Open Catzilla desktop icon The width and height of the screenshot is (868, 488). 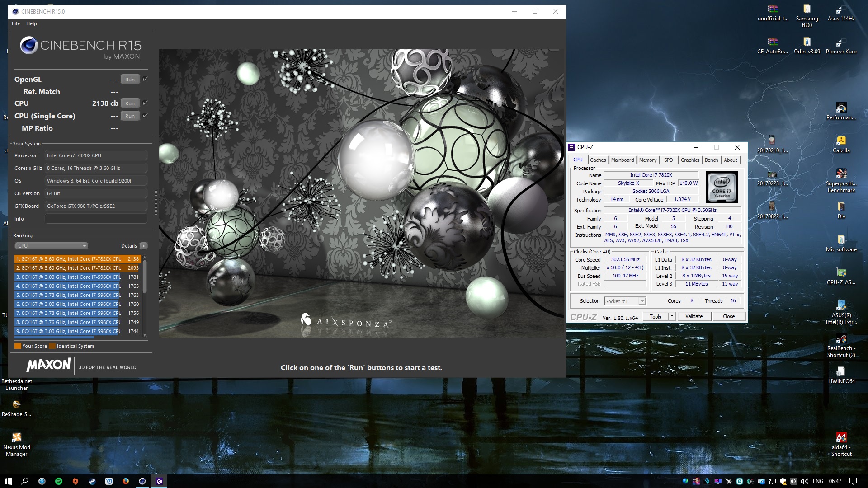(x=841, y=145)
